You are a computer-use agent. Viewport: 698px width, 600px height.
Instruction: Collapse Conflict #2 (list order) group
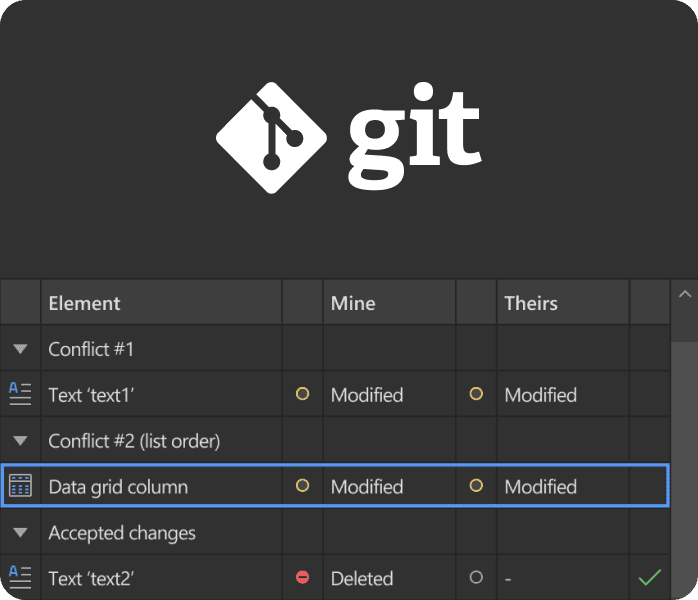click(20, 440)
